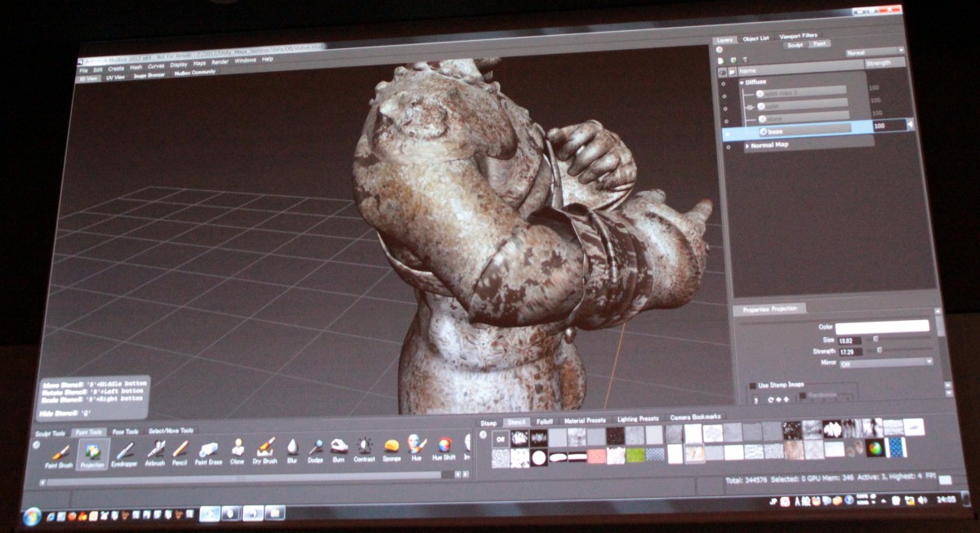
Task: Click the white Color swatch in Properties
Action: pyautogui.click(x=881, y=326)
